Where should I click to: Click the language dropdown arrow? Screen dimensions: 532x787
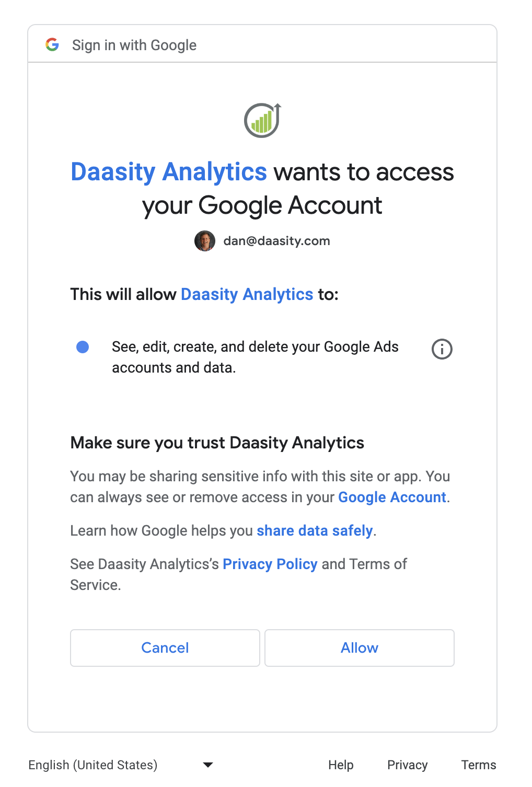point(208,765)
